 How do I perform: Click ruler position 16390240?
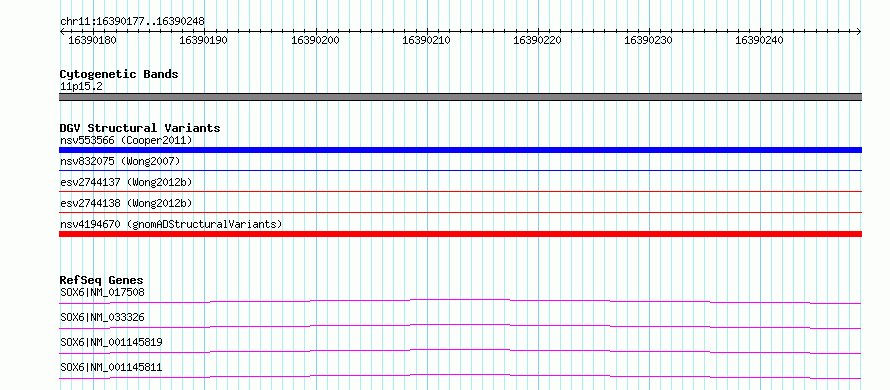[759, 40]
